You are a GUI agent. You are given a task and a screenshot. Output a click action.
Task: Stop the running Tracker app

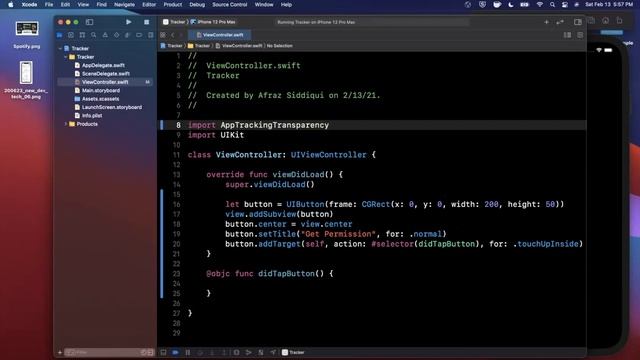click(x=147, y=22)
